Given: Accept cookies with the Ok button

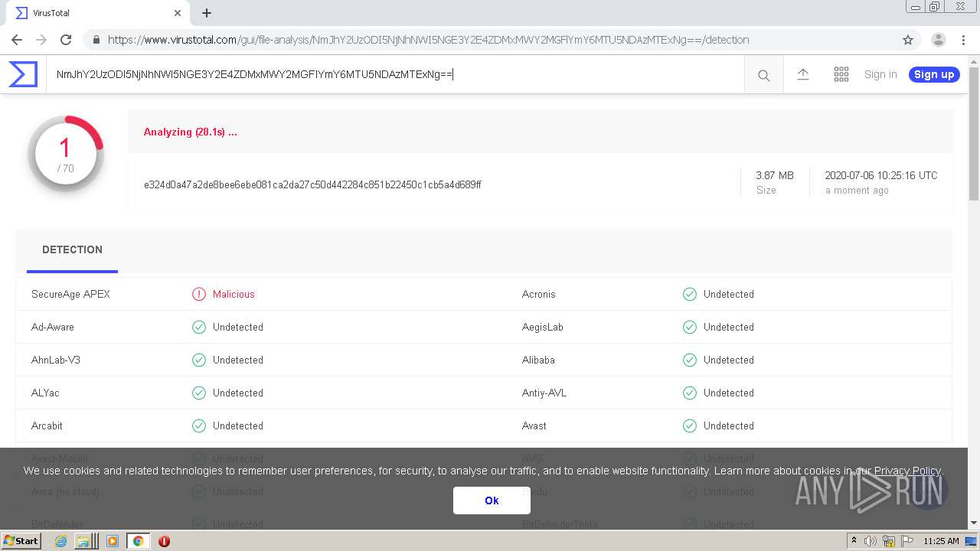Looking at the screenshot, I should pos(492,500).
